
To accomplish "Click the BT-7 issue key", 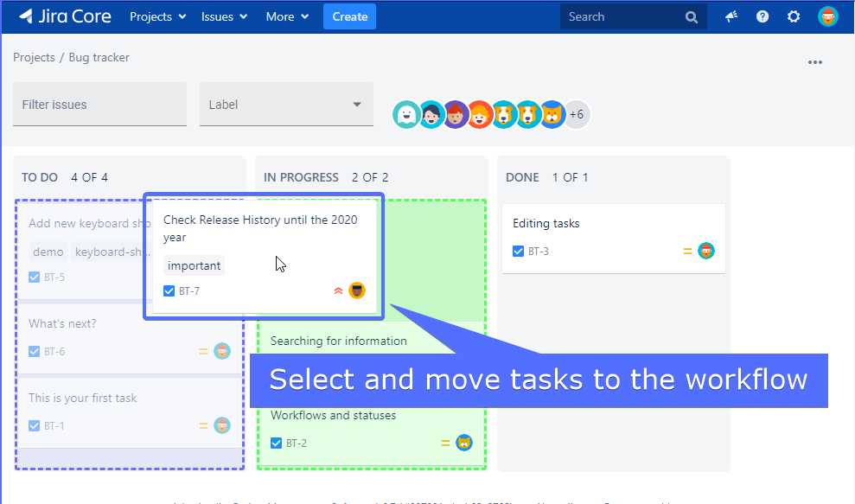I will 188,291.
